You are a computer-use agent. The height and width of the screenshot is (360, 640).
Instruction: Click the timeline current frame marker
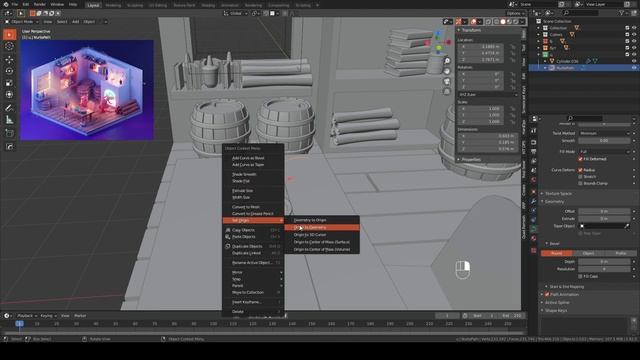(19, 324)
